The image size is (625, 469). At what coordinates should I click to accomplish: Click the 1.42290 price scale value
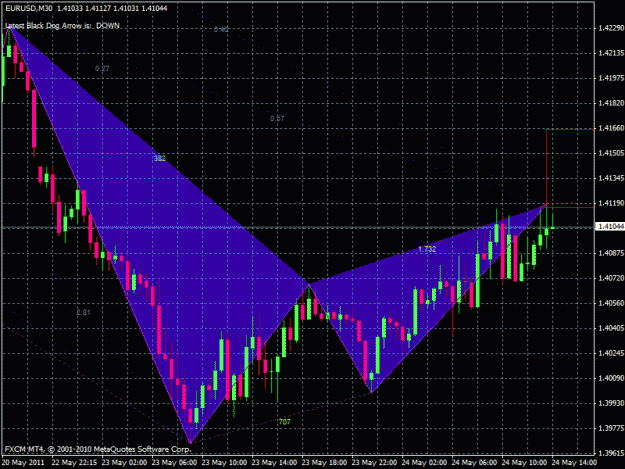point(611,28)
